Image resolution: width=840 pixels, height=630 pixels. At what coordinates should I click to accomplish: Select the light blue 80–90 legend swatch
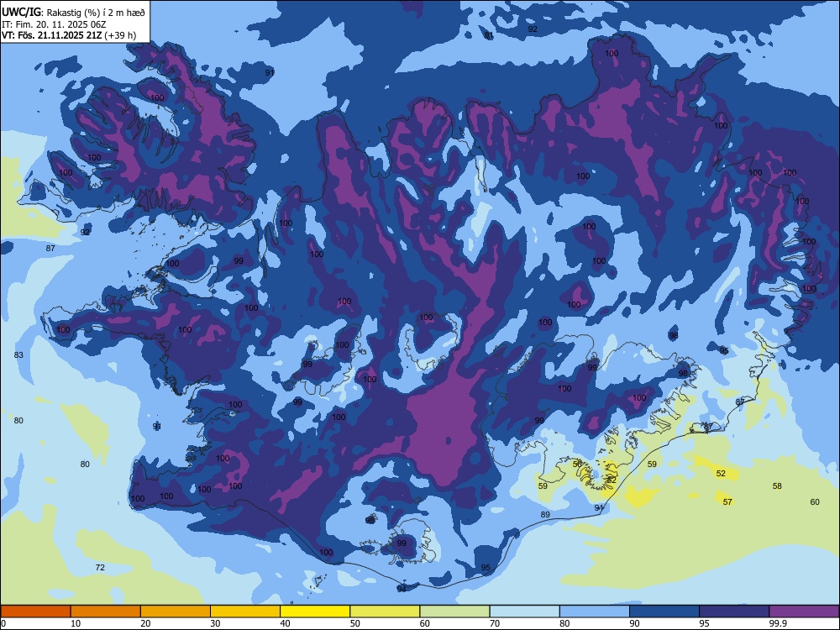tap(595, 612)
